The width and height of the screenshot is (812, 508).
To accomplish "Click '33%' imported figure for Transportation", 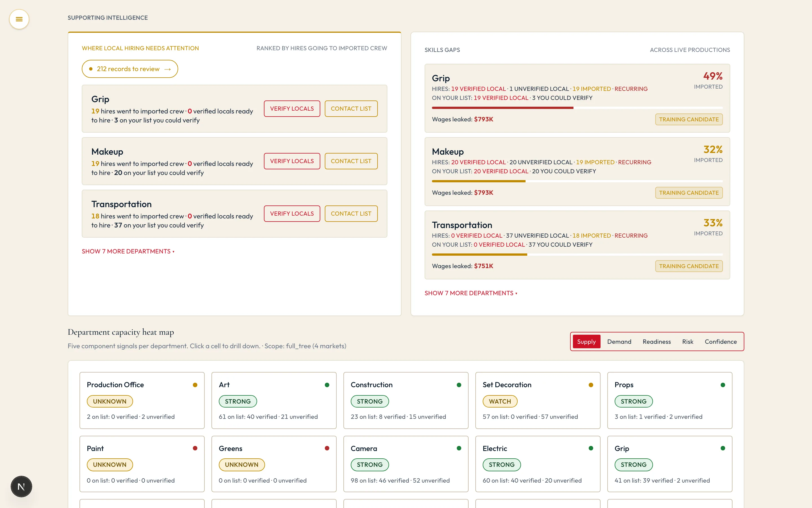I will [x=713, y=223].
